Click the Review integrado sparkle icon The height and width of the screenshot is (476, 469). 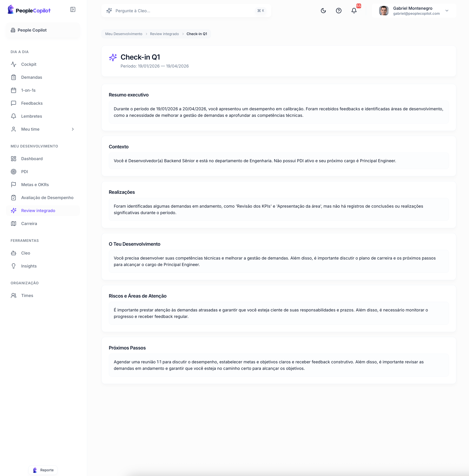point(14,211)
